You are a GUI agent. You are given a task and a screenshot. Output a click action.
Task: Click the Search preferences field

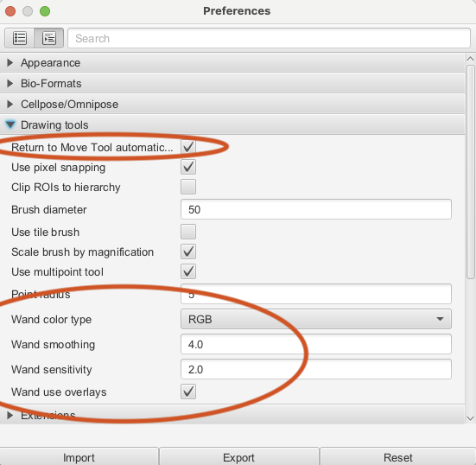tap(269, 38)
